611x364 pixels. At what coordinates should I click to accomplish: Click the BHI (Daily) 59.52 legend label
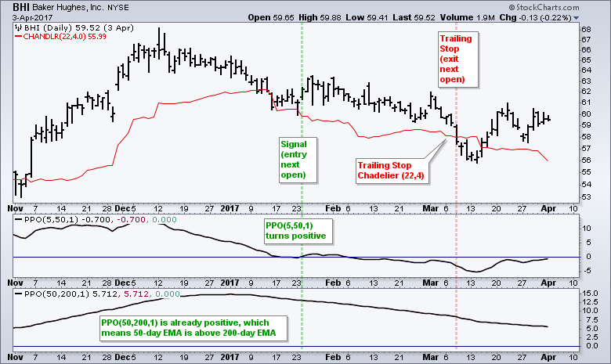click(x=79, y=28)
